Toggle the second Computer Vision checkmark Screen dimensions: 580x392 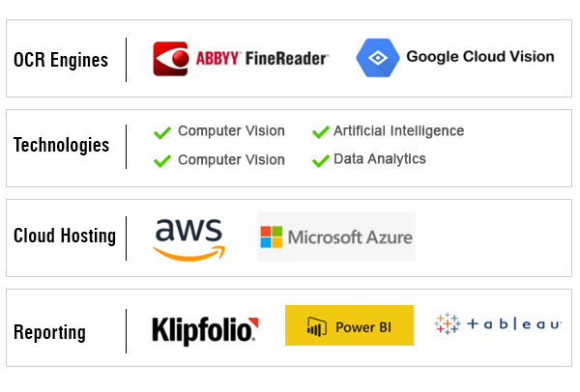point(162,161)
